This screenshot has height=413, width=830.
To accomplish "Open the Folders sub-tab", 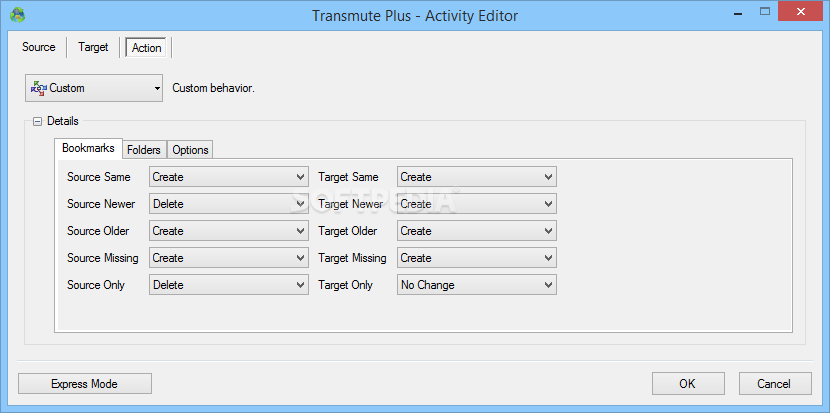I will coord(144,150).
